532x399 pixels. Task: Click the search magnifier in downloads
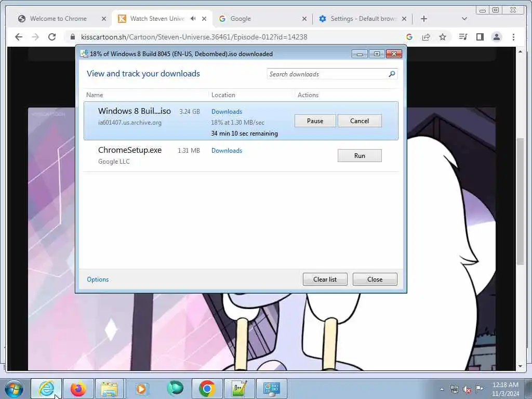(x=392, y=74)
